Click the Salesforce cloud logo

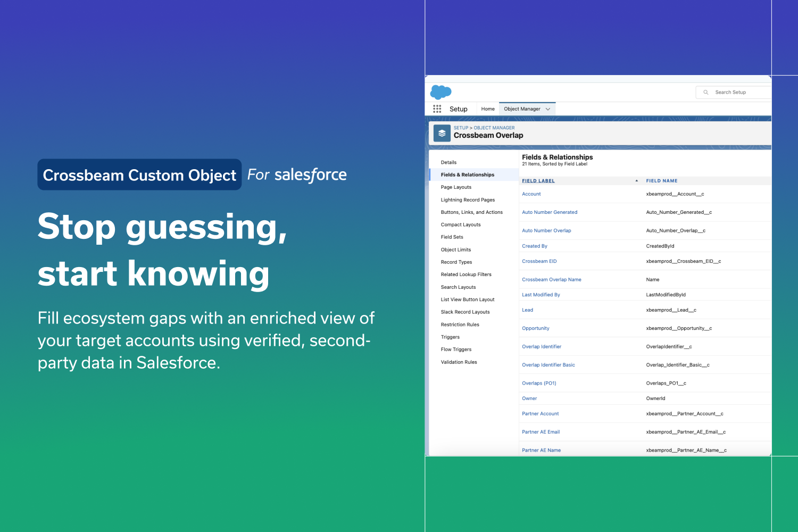click(440, 92)
